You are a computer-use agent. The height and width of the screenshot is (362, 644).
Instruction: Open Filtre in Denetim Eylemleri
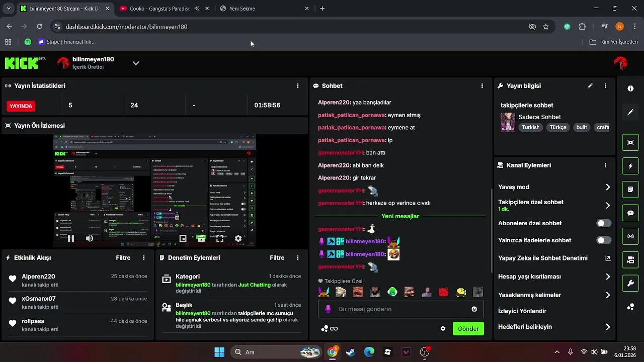tap(277, 258)
